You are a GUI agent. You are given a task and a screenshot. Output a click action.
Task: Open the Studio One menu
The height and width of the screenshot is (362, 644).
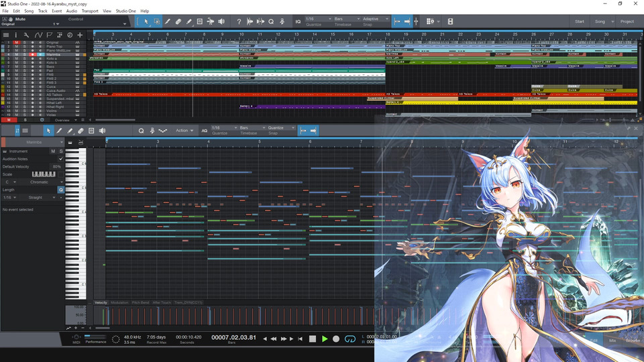pyautogui.click(x=125, y=11)
